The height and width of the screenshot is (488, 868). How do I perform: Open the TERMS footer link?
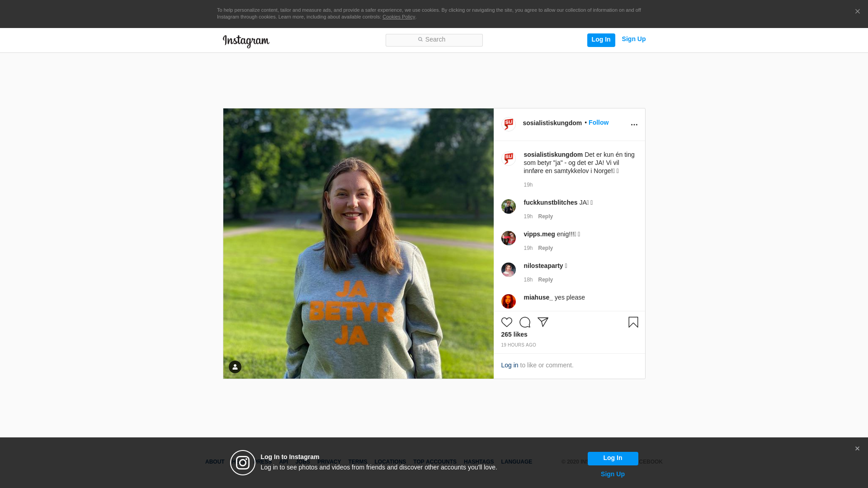pos(358,462)
